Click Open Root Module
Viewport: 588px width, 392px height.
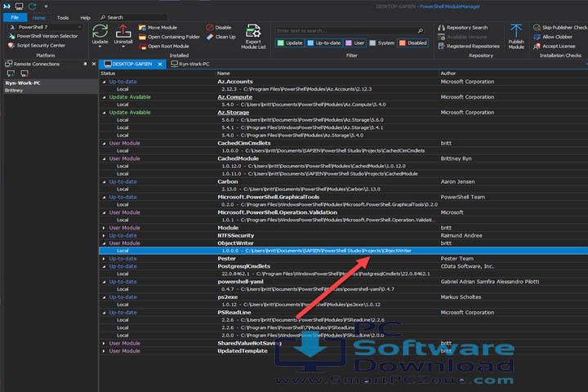tap(164, 46)
